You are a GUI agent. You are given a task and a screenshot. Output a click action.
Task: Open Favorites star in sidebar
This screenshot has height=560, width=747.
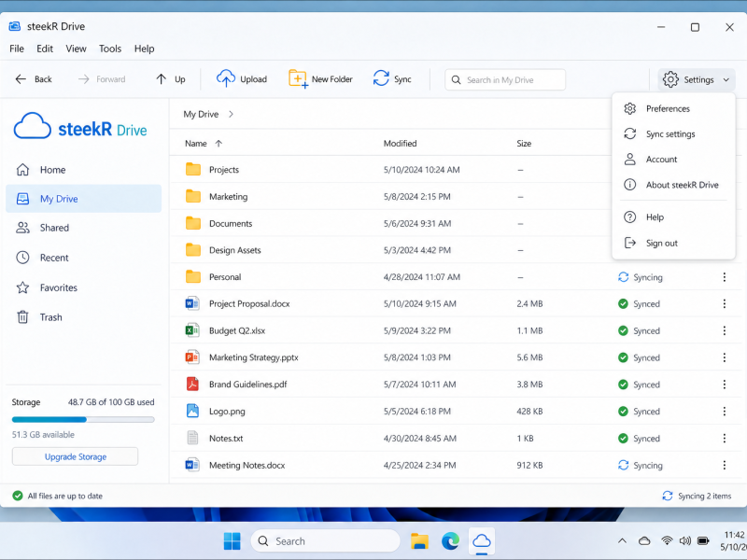pyautogui.click(x=22, y=287)
